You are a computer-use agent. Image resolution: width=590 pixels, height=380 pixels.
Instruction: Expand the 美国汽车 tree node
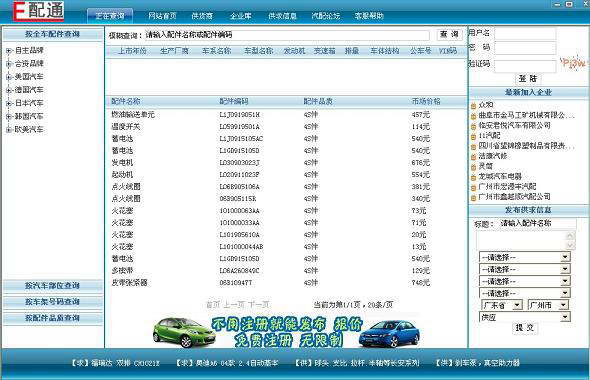click(9, 77)
